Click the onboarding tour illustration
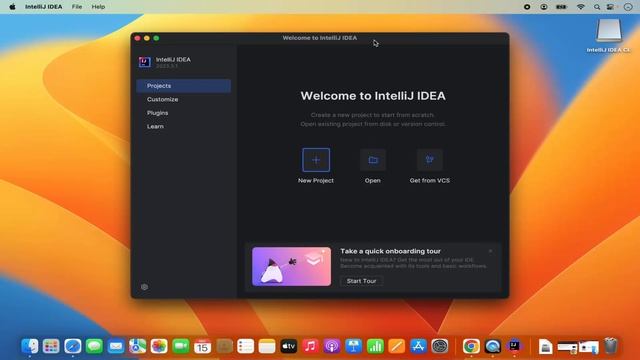The height and width of the screenshot is (360, 640). click(x=291, y=267)
